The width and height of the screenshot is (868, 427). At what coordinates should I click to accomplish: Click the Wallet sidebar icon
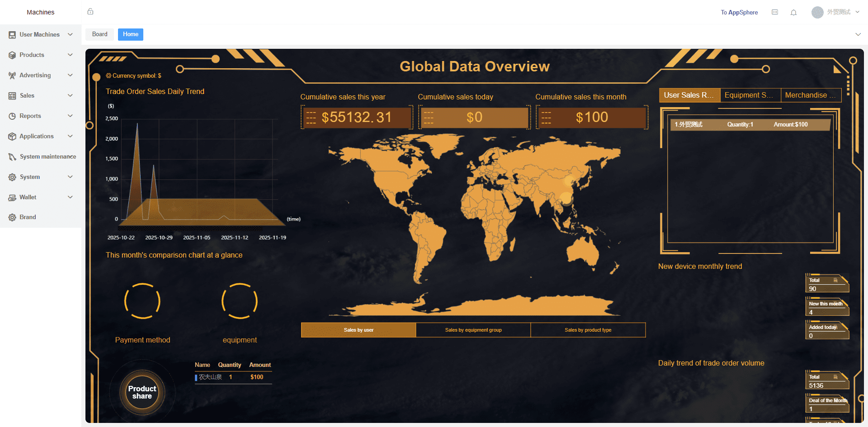(x=12, y=197)
